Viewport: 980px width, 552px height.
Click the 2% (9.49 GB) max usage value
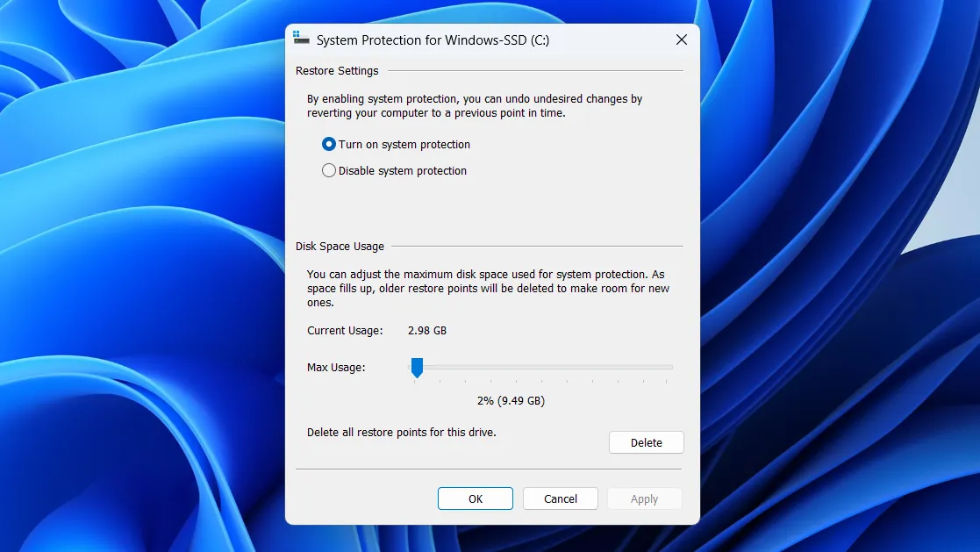click(x=511, y=401)
